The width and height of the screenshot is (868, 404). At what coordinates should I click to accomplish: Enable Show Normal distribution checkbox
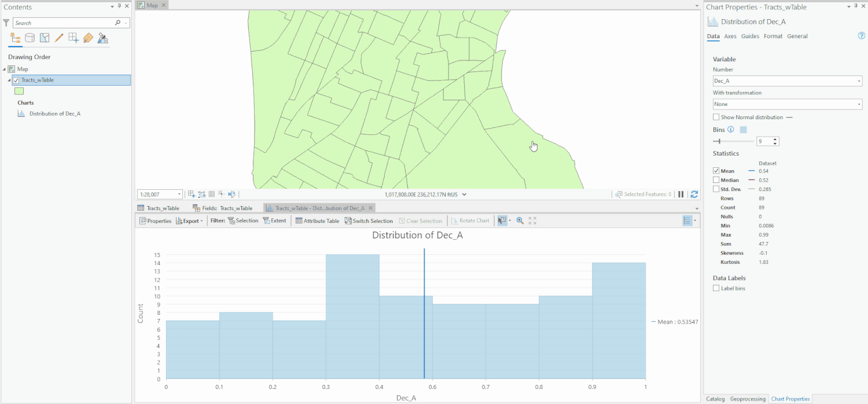[x=716, y=117]
